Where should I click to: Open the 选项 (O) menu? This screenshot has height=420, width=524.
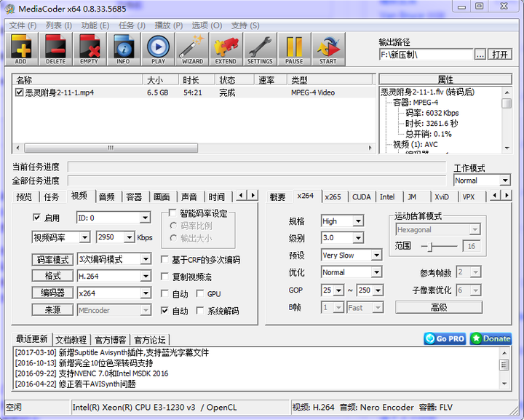(x=207, y=25)
